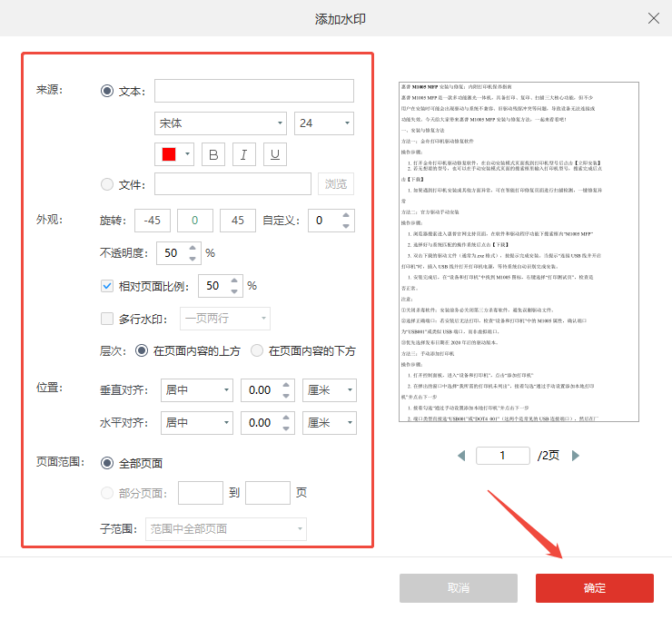This screenshot has height=620, width=672.
Task: Click the custom rotation 自定义 value field
Action: click(324, 221)
